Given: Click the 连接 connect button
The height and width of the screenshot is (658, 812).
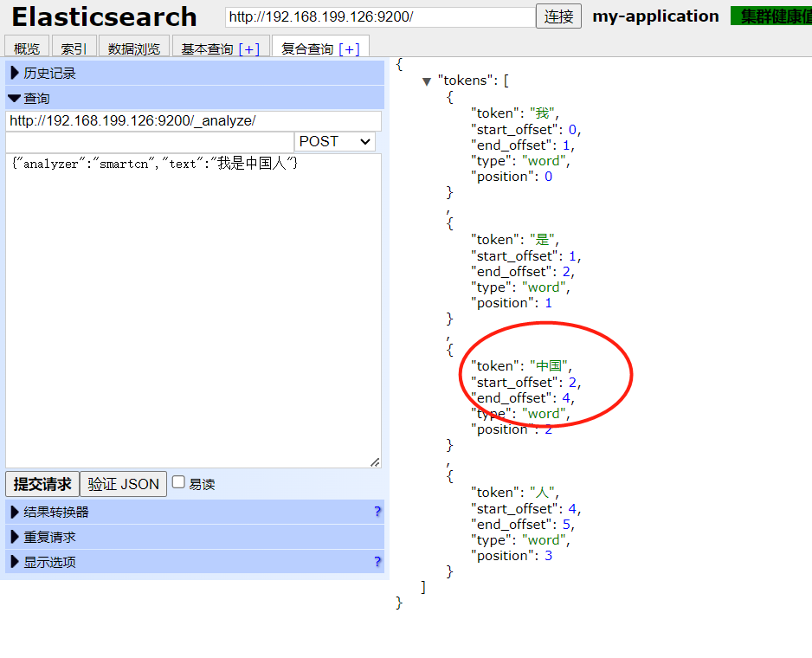Looking at the screenshot, I should pyautogui.click(x=558, y=16).
